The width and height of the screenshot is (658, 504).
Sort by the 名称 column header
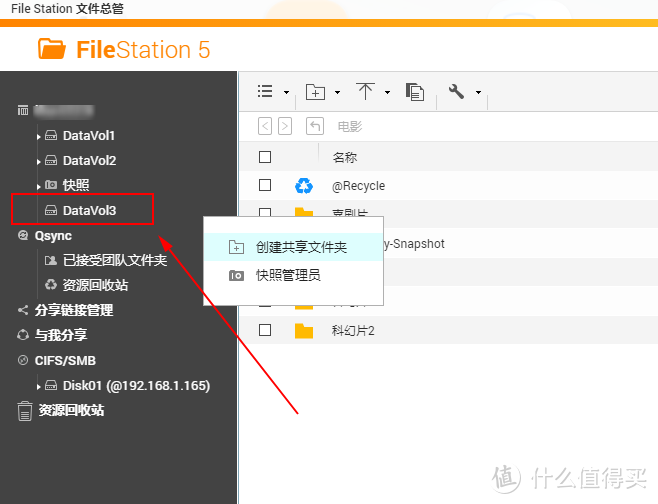pyautogui.click(x=345, y=157)
